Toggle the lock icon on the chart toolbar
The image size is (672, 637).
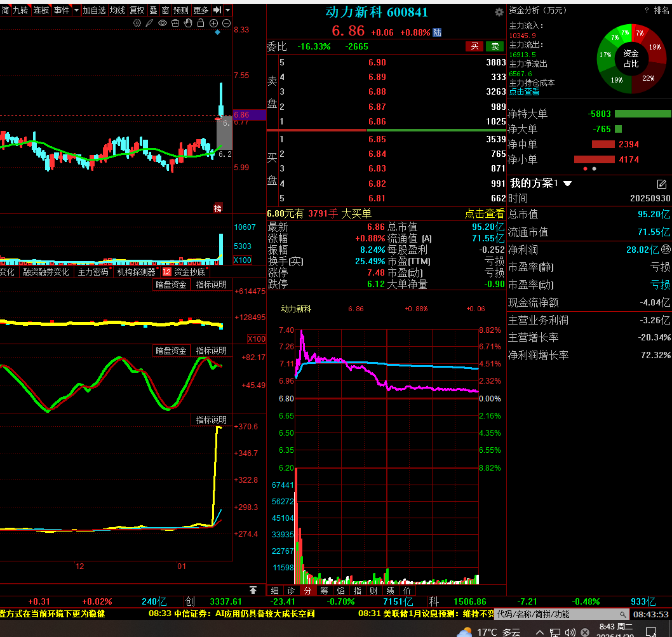tap(201, 23)
